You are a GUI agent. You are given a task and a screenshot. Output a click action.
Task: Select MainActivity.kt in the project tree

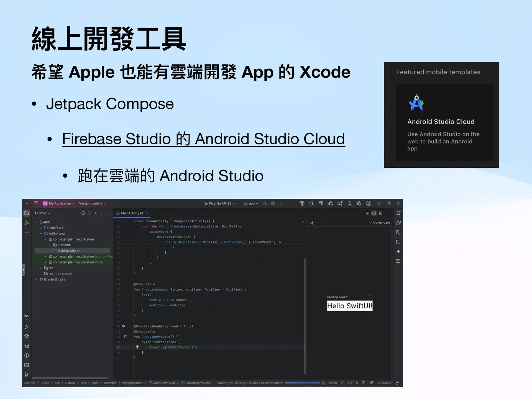coord(72,251)
